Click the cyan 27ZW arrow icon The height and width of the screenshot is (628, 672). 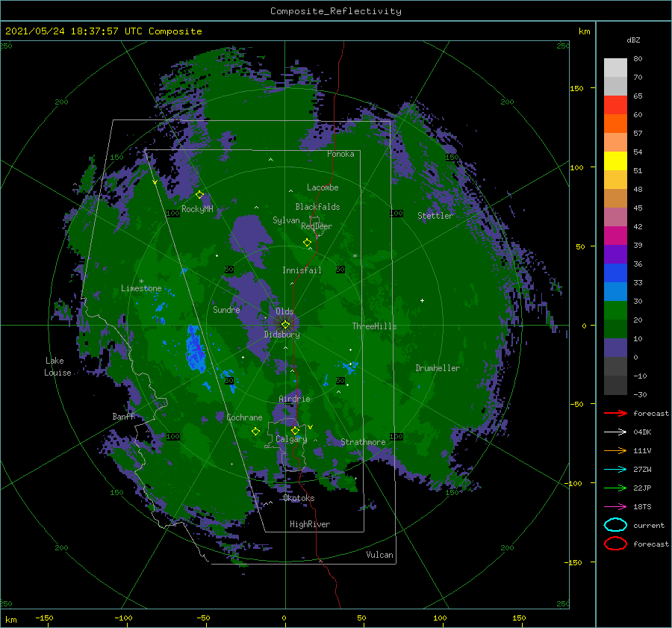pos(615,469)
